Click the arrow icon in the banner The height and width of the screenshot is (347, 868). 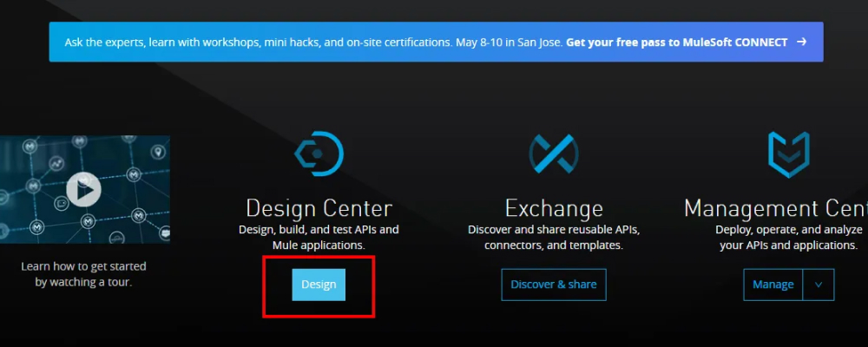point(801,42)
